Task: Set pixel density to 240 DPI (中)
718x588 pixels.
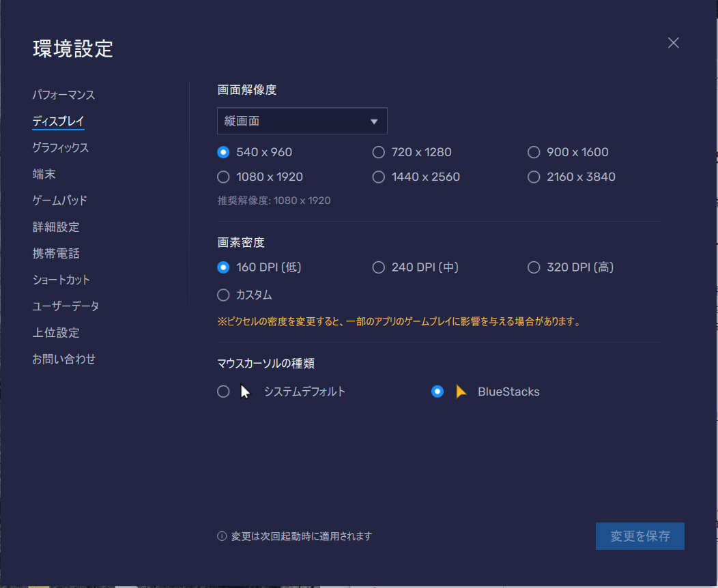Action: [379, 267]
